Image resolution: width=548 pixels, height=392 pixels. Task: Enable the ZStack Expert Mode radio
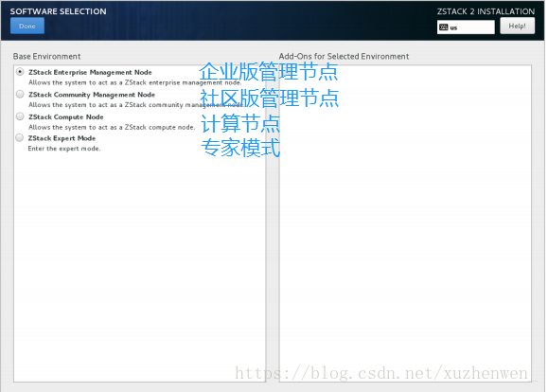click(20, 138)
